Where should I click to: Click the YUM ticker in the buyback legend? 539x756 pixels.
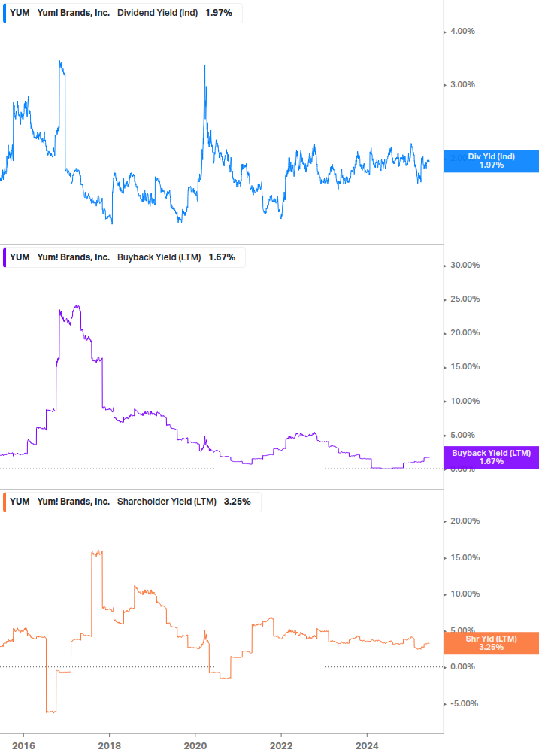[x=20, y=257]
